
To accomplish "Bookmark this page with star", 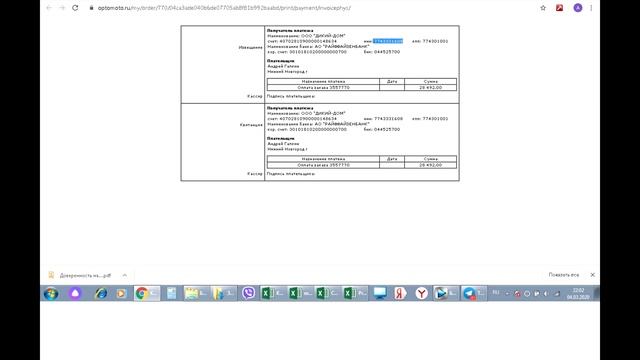I will [x=543, y=8].
